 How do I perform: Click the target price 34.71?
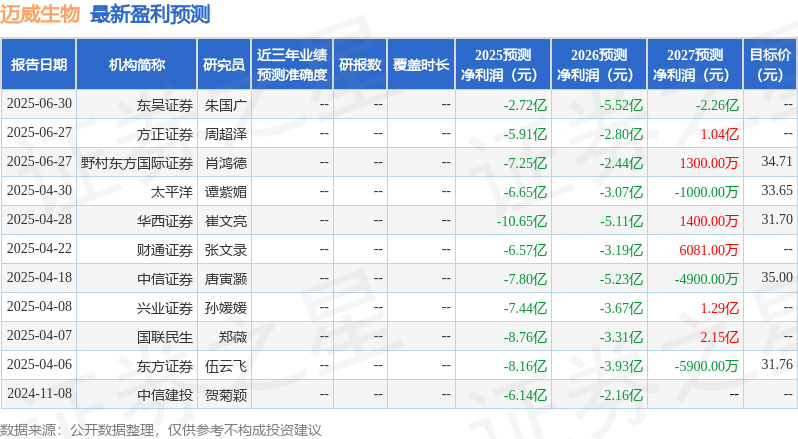(777, 162)
